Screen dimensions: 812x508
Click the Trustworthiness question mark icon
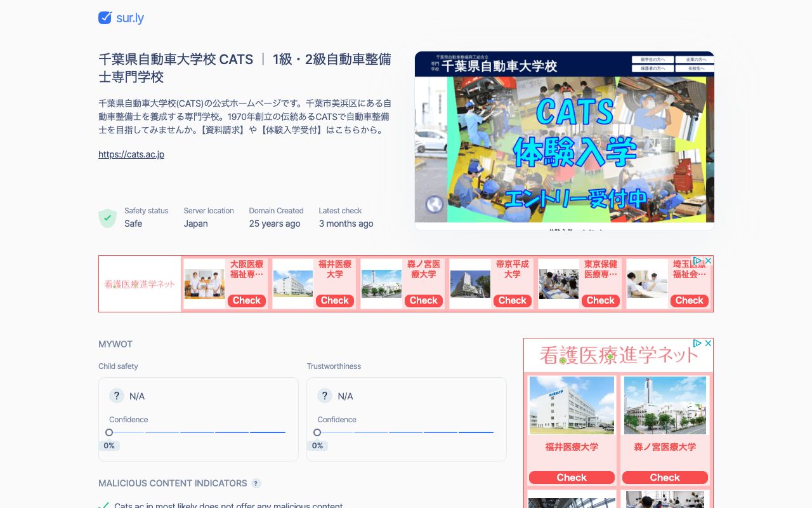point(325,396)
